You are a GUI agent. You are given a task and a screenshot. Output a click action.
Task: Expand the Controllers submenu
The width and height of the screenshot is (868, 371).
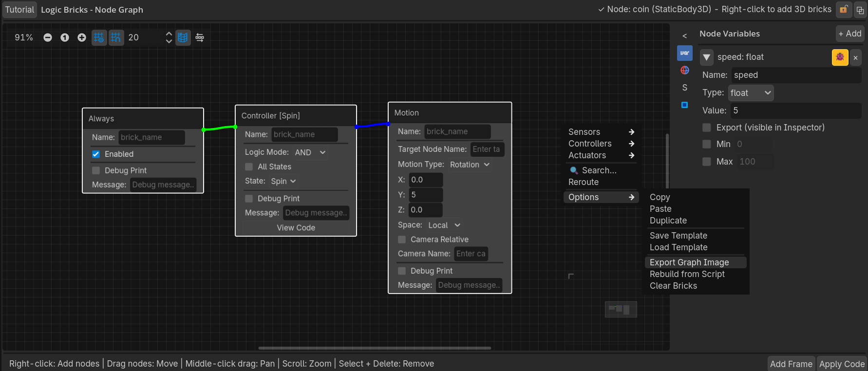point(601,144)
